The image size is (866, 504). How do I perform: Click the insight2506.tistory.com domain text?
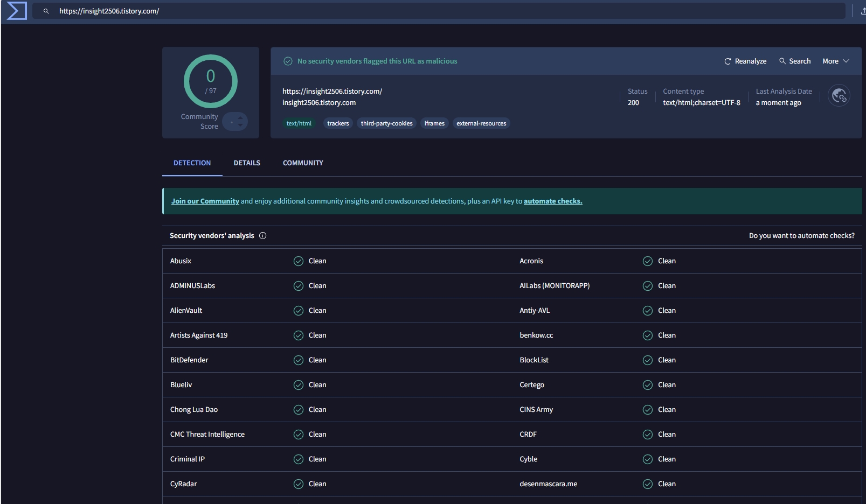point(319,103)
